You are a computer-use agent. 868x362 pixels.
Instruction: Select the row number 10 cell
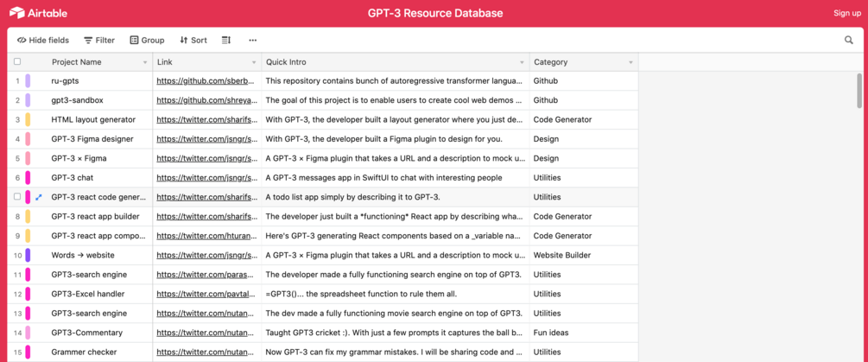(x=17, y=255)
